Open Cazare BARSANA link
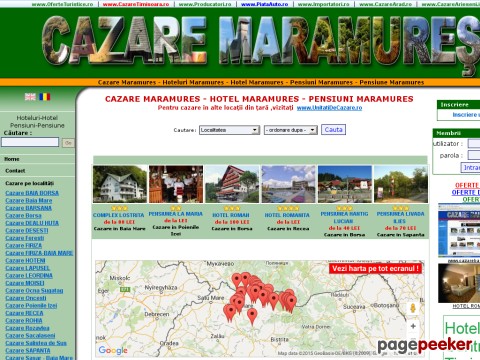The height and width of the screenshot is (360, 480). tap(29, 208)
